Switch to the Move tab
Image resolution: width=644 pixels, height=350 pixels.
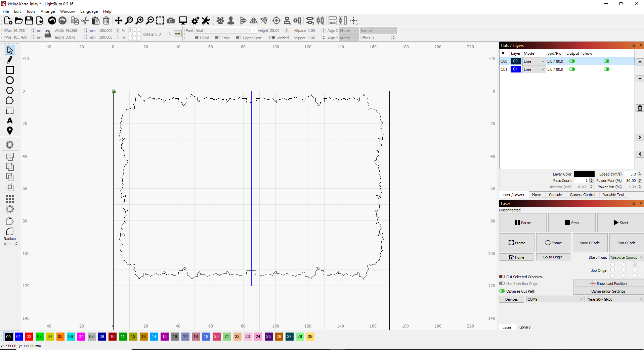click(536, 195)
